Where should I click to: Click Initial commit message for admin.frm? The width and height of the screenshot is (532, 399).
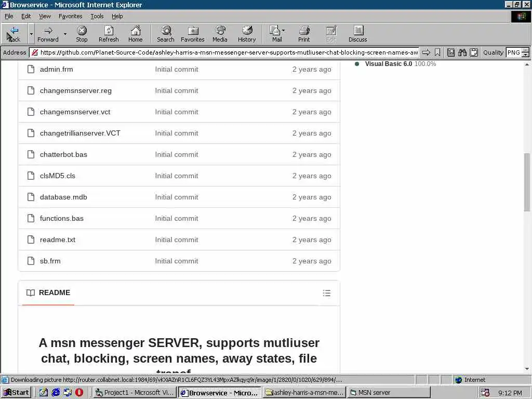point(177,69)
